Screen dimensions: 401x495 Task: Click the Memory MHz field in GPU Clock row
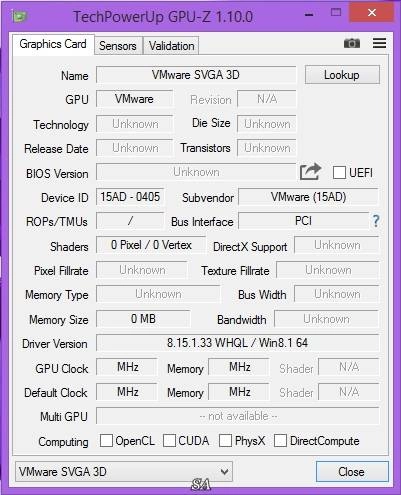239,367
